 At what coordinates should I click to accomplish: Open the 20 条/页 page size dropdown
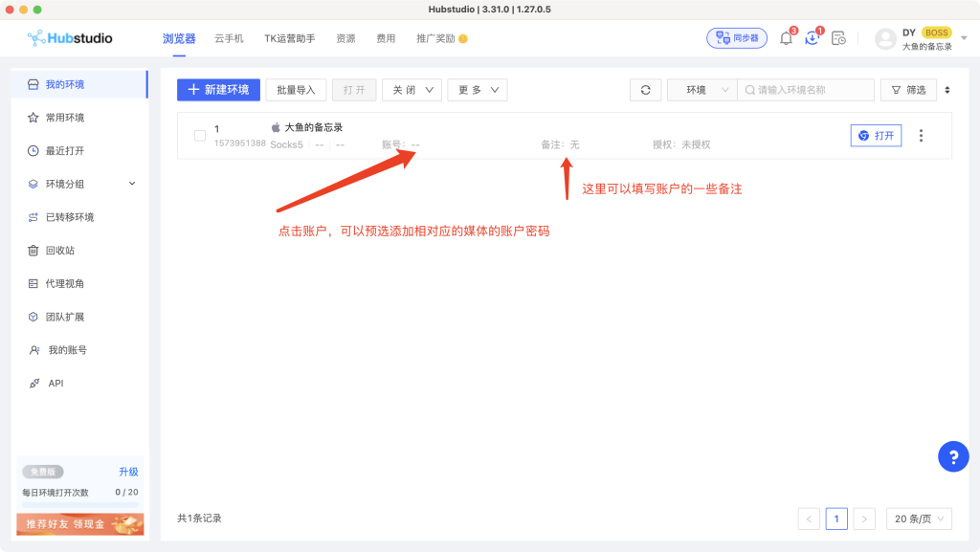coord(919,519)
